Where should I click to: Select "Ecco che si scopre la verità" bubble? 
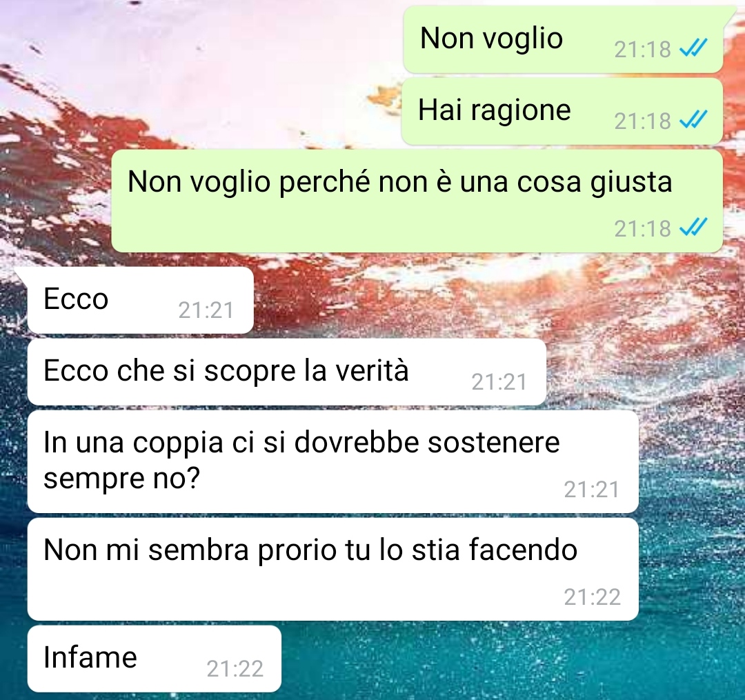[287, 372]
